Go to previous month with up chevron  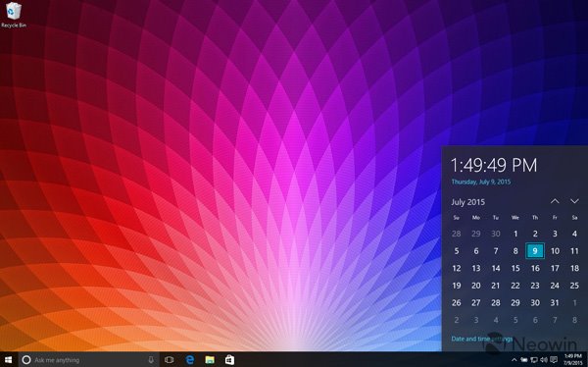pyautogui.click(x=555, y=201)
